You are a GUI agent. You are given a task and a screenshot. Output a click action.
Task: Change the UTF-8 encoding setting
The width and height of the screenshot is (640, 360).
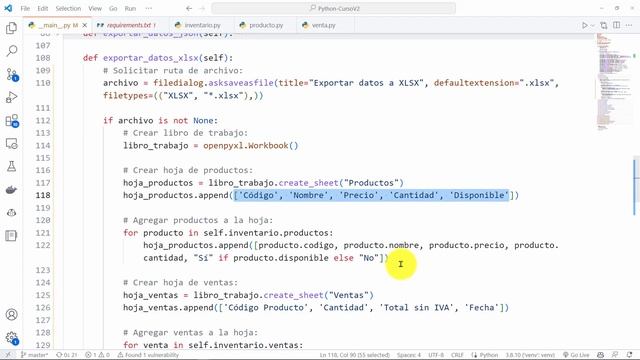pyautogui.click(x=436, y=355)
